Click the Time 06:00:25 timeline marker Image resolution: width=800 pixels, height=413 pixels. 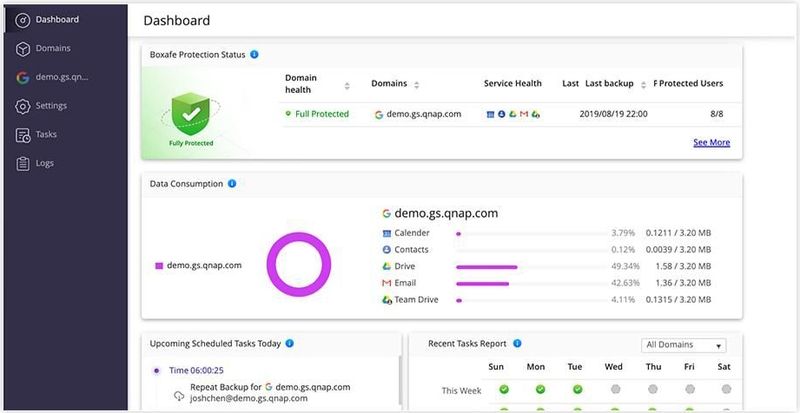[x=156, y=371]
